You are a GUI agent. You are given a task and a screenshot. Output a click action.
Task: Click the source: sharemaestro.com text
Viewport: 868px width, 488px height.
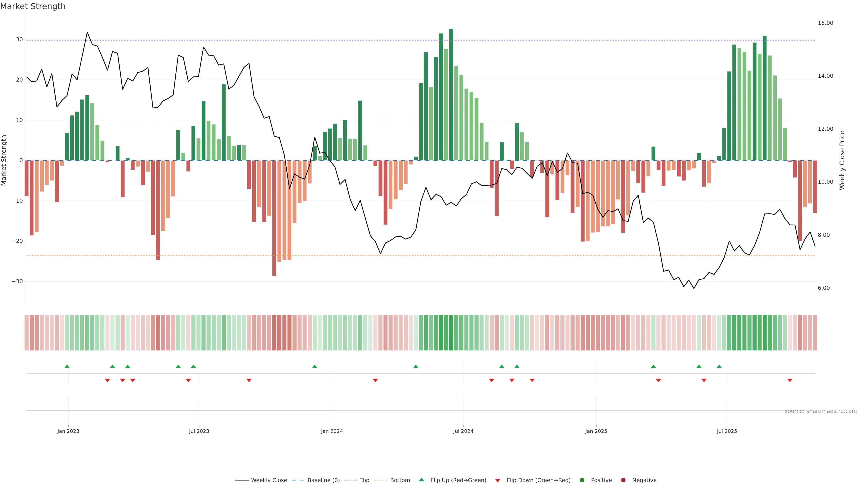pyautogui.click(x=821, y=411)
